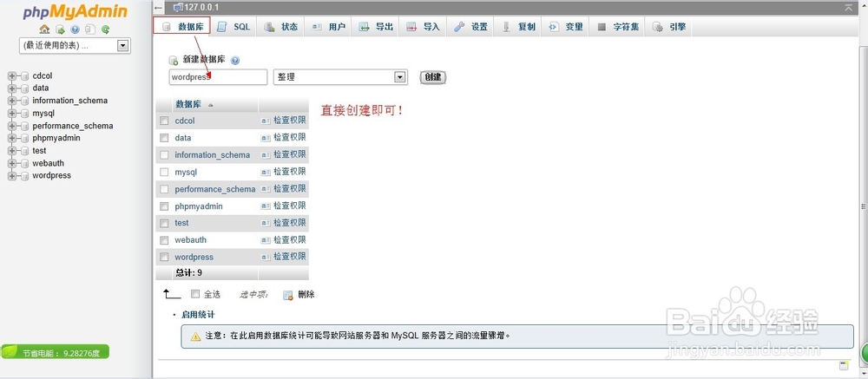Switch to the 导入 import tab
868x379 pixels.
[x=423, y=27]
